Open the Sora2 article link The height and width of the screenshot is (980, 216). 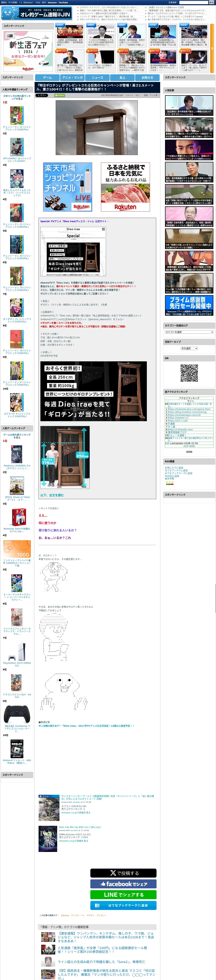click(101, 962)
